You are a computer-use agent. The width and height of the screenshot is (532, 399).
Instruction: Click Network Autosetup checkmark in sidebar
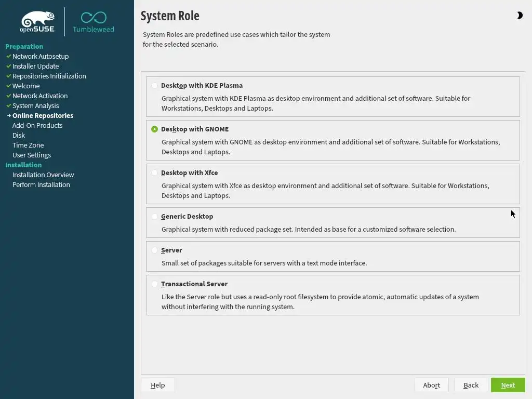(x=9, y=56)
